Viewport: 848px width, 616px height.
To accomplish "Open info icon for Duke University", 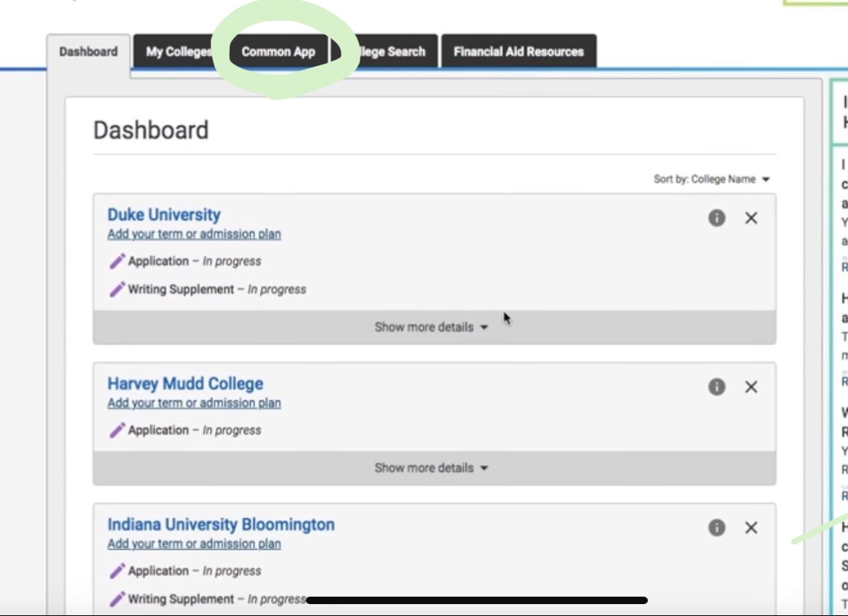I will point(716,218).
